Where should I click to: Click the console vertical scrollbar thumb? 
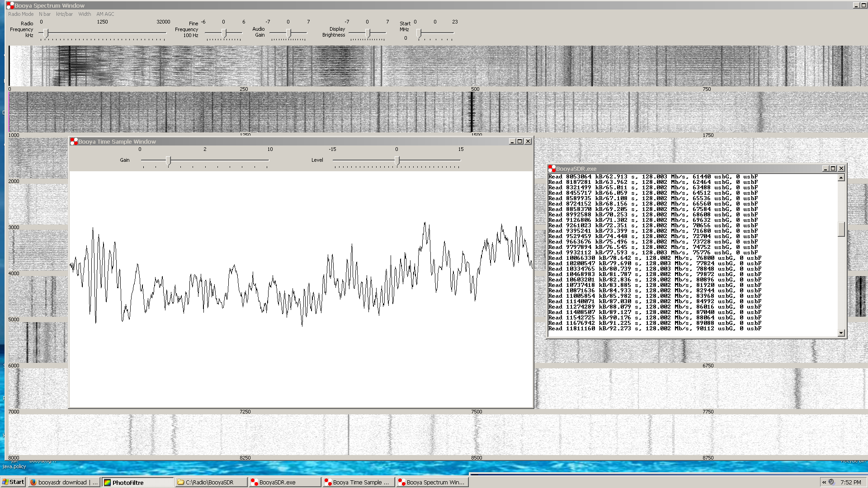(x=841, y=229)
